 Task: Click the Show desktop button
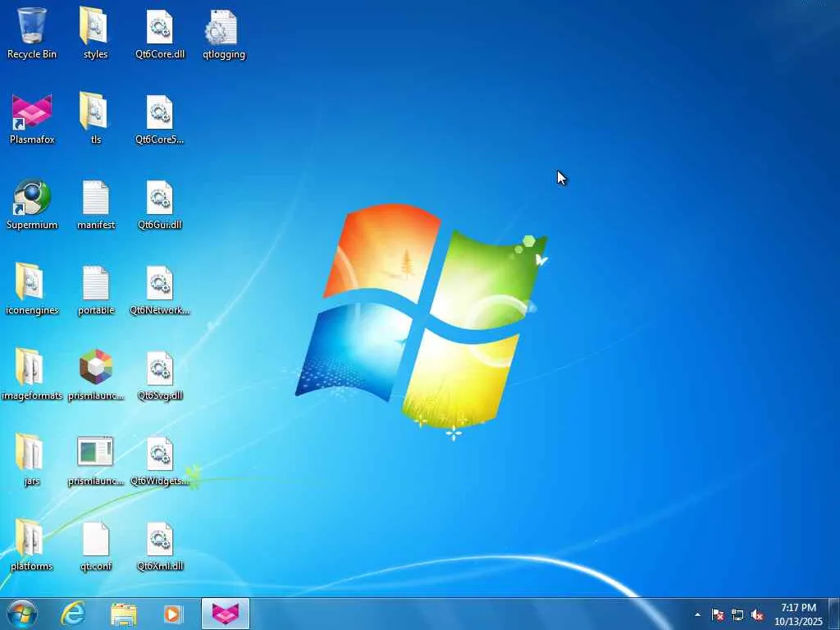(x=834, y=614)
